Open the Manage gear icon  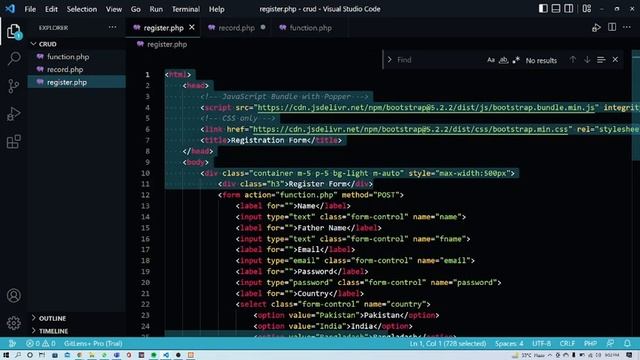(x=13, y=323)
